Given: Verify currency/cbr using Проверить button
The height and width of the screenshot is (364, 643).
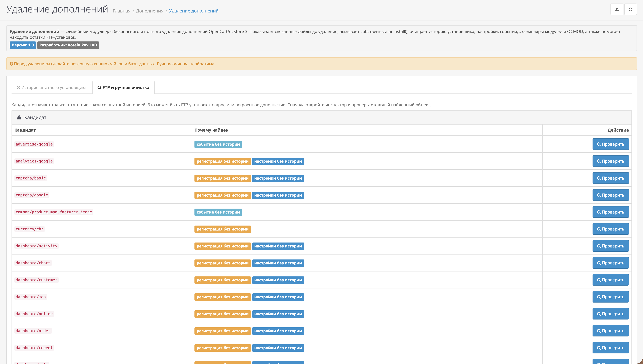Looking at the screenshot, I should click(x=610, y=229).
